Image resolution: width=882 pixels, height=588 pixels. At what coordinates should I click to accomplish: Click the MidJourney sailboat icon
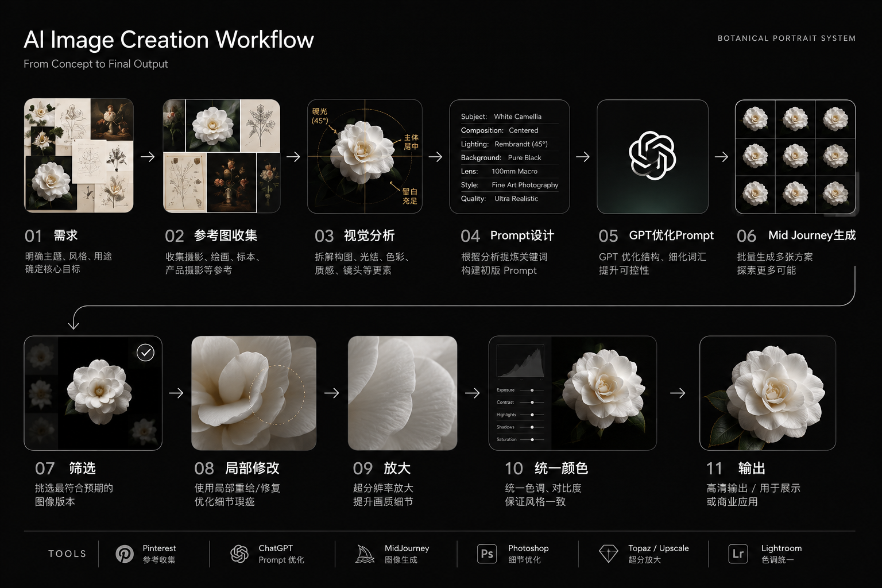point(365,554)
